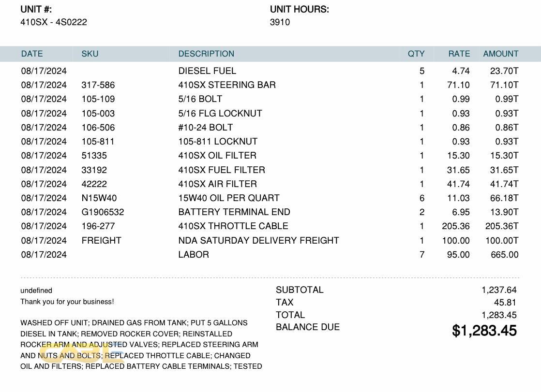Click the DESCRIPTION column header
This screenshot has height=392, width=541.
(x=206, y=54)
